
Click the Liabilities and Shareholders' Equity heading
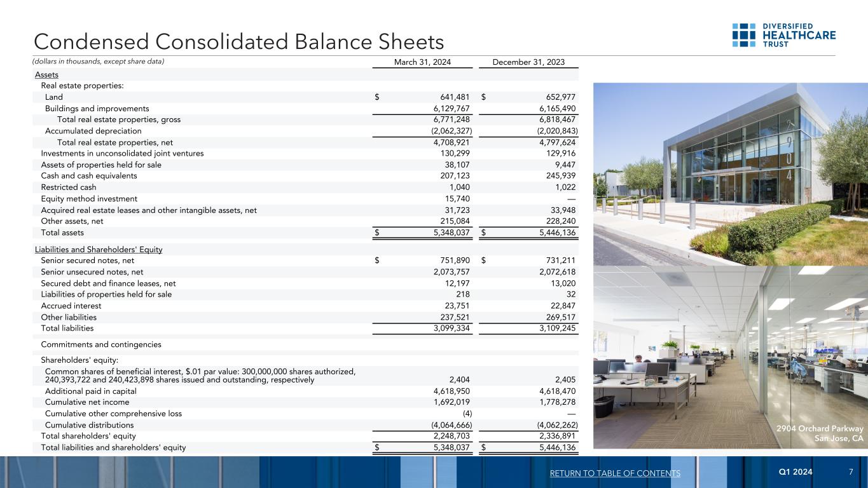point(99,249)
